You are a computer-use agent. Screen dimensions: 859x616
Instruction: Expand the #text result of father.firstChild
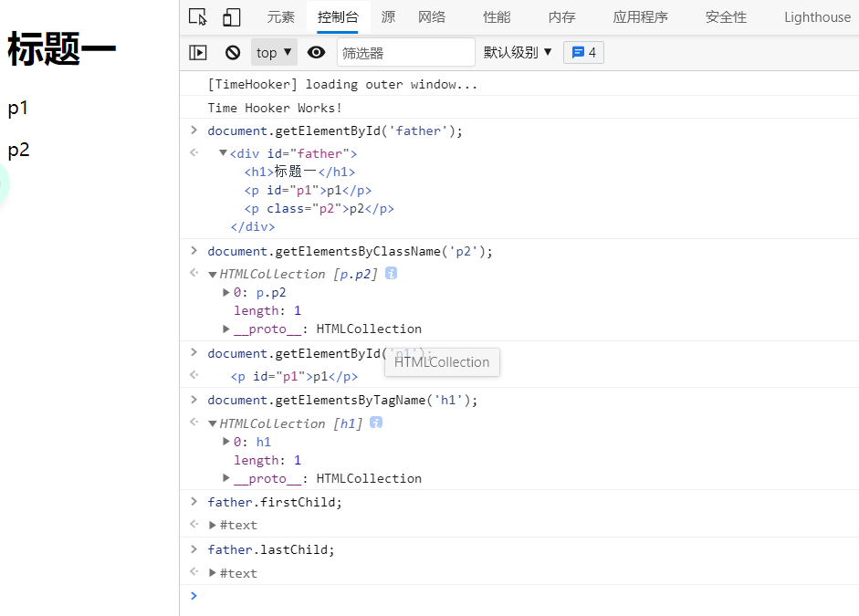click(213, 525)
